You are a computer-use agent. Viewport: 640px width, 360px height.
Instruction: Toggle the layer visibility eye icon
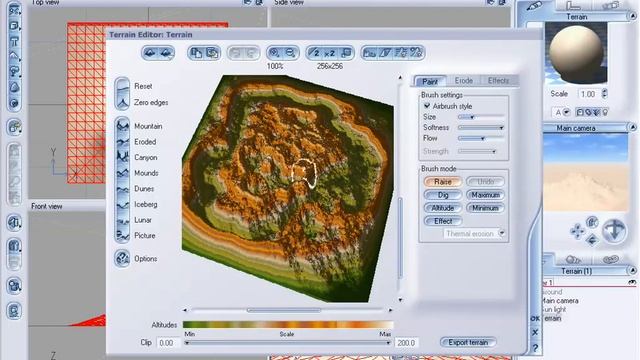pos(632,282)
